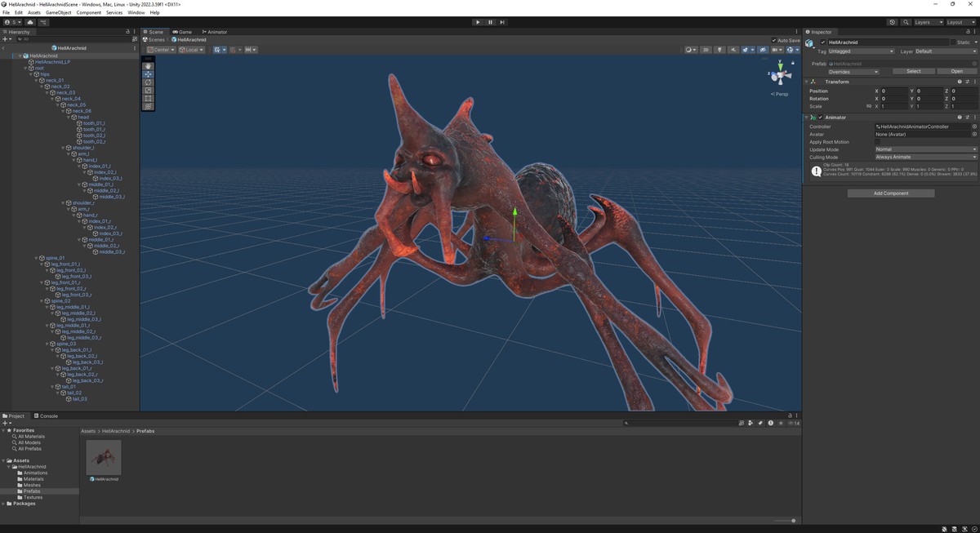Open Transform component help icon

coord(960,82)
